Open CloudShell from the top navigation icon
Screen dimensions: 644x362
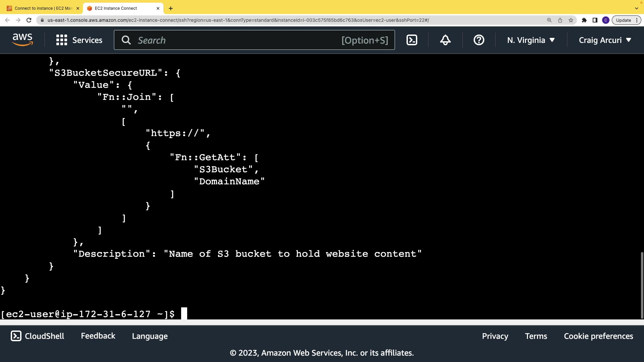pyautogui.click(x=412, y=40)
